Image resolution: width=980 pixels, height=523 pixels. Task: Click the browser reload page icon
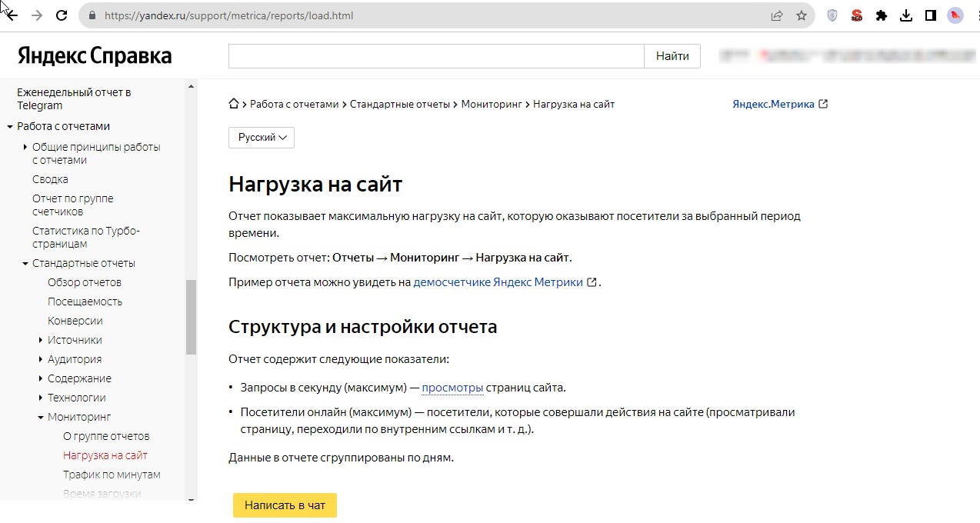coord(62,15)
